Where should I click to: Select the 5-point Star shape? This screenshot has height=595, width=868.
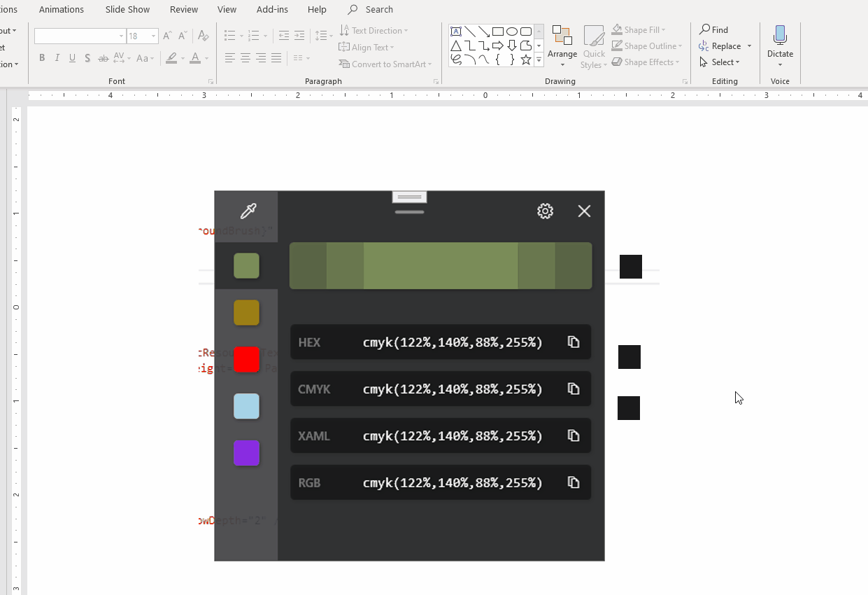pyautogui.click(x=526, y=60)
